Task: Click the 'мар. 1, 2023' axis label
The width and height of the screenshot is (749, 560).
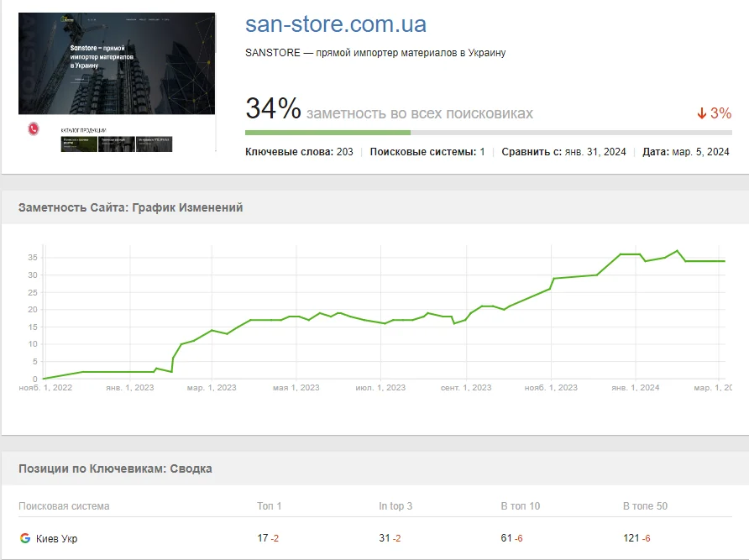Action: [212, 388]
